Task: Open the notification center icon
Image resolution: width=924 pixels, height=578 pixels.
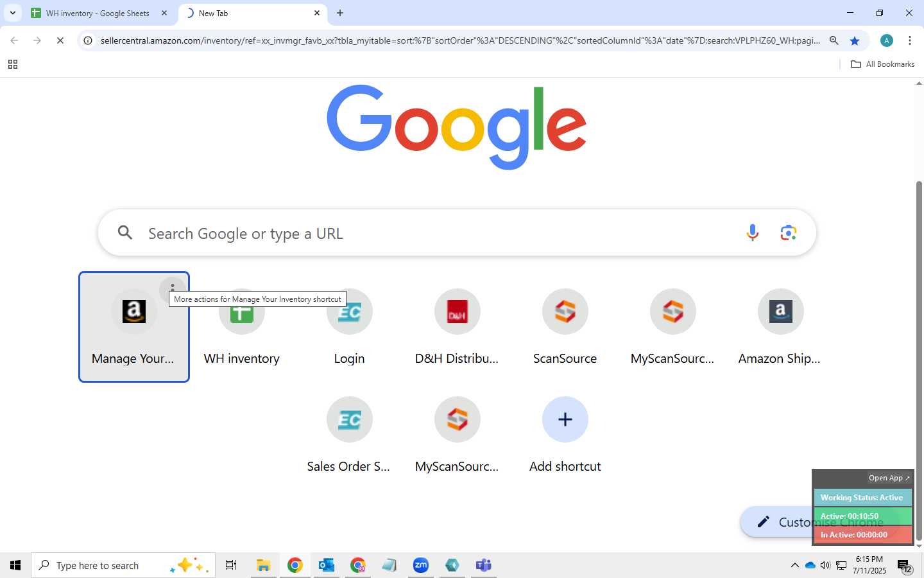Action: tap(904, 566)
